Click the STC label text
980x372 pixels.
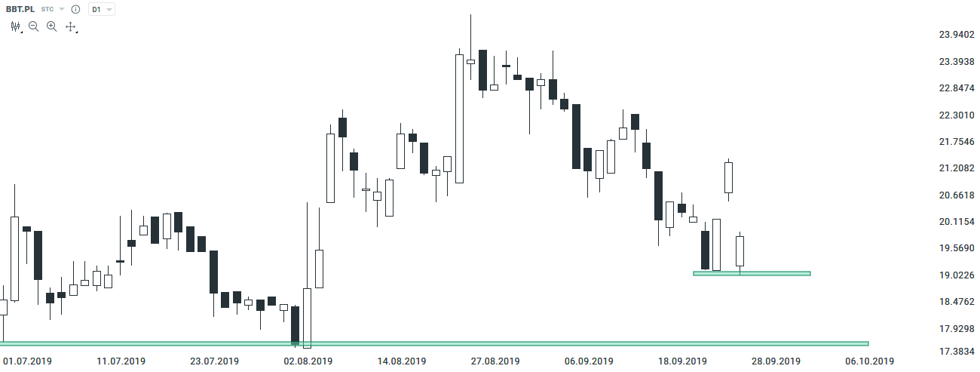(48, 10)
